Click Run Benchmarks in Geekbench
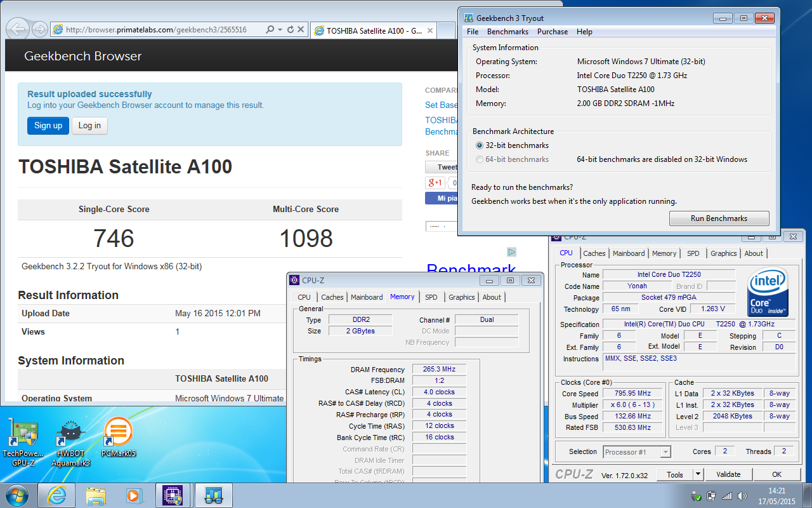The height and width of the screenshot is (508, 812). 719,218
